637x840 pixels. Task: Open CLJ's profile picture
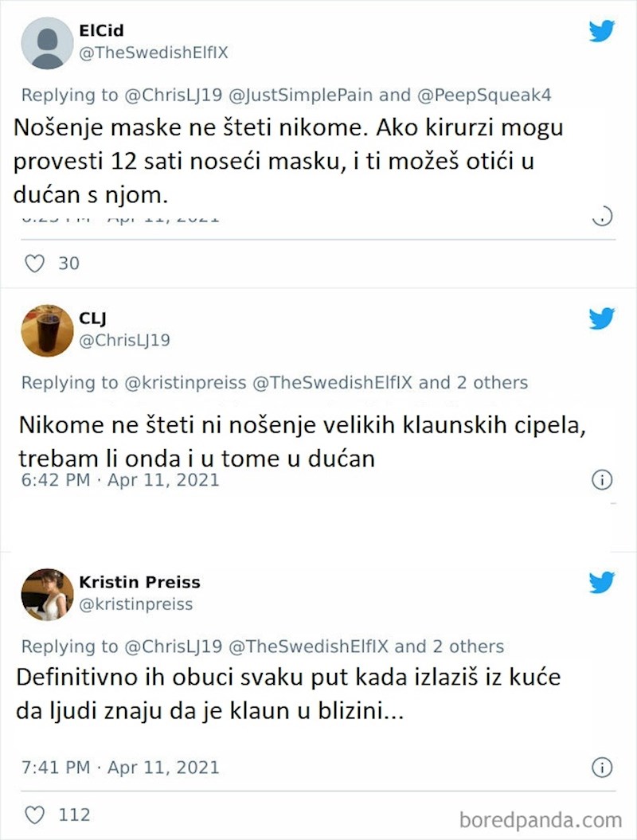click(47, 330)
